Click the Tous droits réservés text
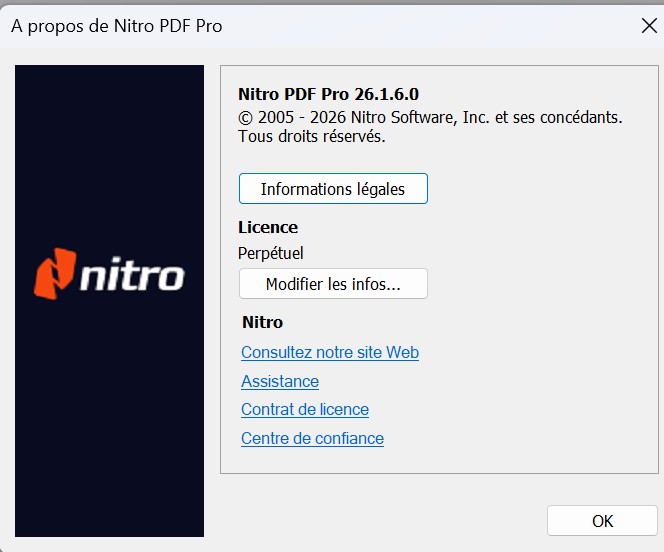The image size is (664, 552). [312, 136]
